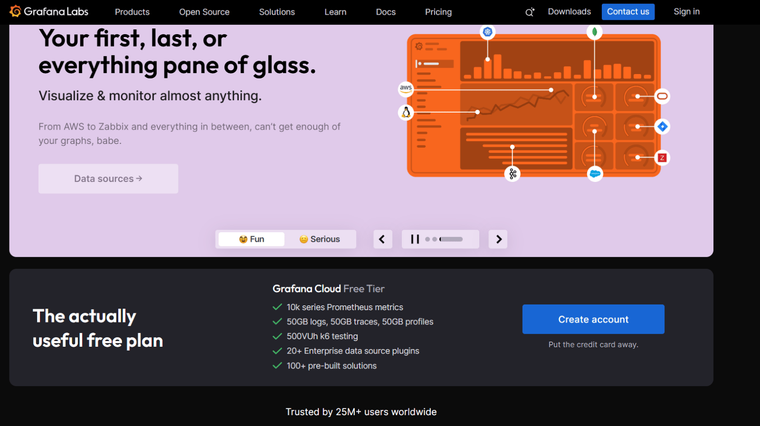Open the Solutions menu

277,12
